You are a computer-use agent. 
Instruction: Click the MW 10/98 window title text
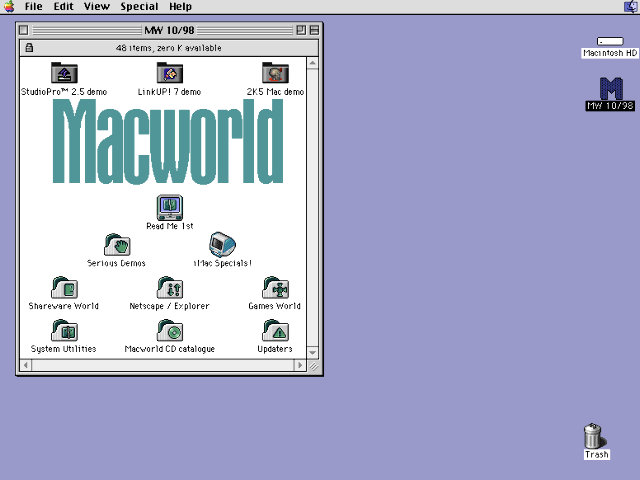tap(169, 30)
